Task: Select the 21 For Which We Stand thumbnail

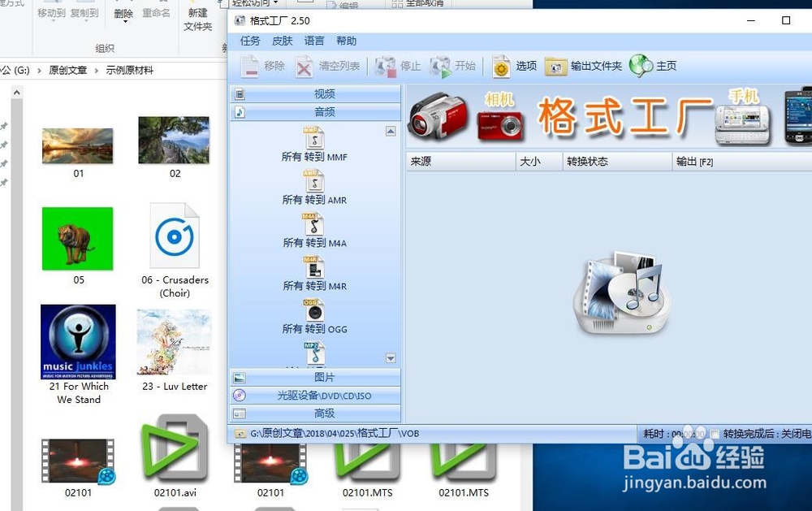Action: [x=78, y=342]
